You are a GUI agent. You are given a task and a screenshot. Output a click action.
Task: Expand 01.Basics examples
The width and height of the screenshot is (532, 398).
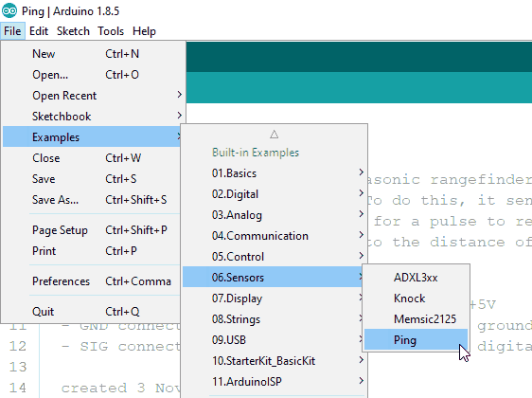(275, 173)
